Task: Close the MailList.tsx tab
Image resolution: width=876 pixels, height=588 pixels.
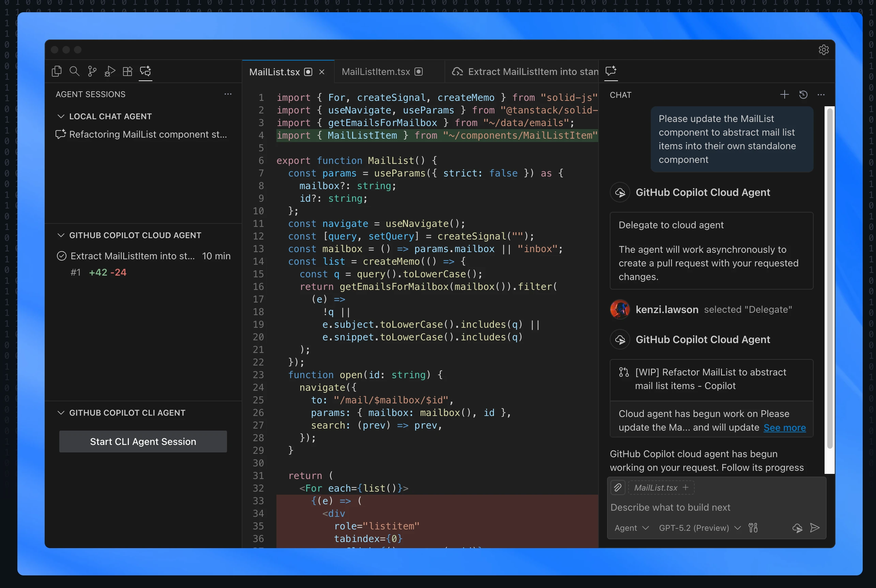Action: [x=322, y=72]
